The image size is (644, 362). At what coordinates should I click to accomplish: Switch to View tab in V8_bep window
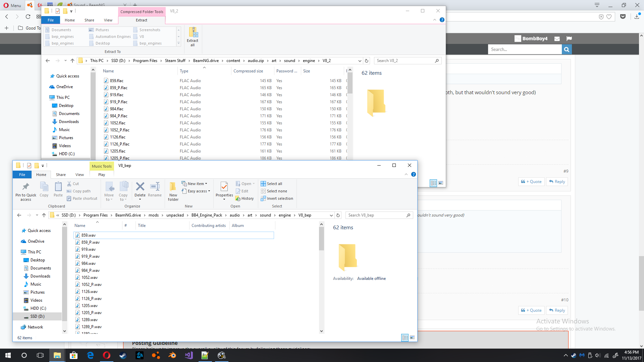click(79, 175)
